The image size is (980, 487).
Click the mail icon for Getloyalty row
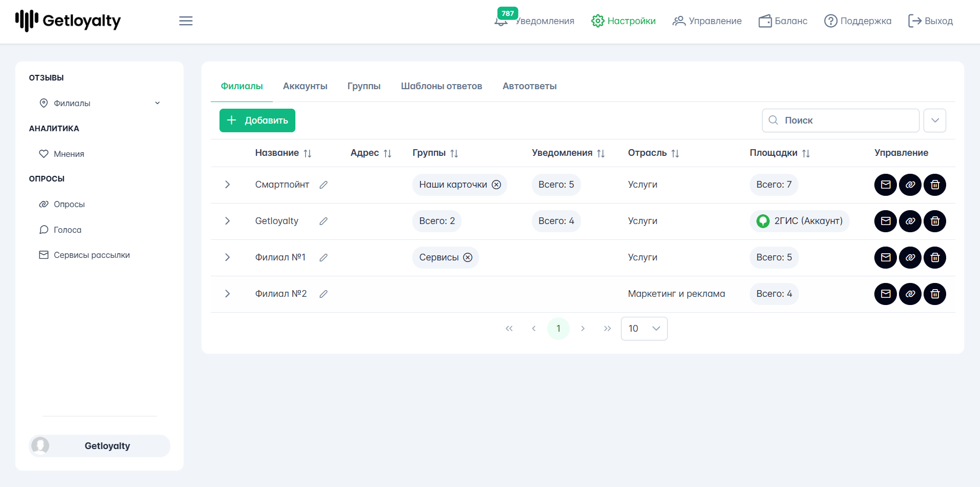(886, 221)
